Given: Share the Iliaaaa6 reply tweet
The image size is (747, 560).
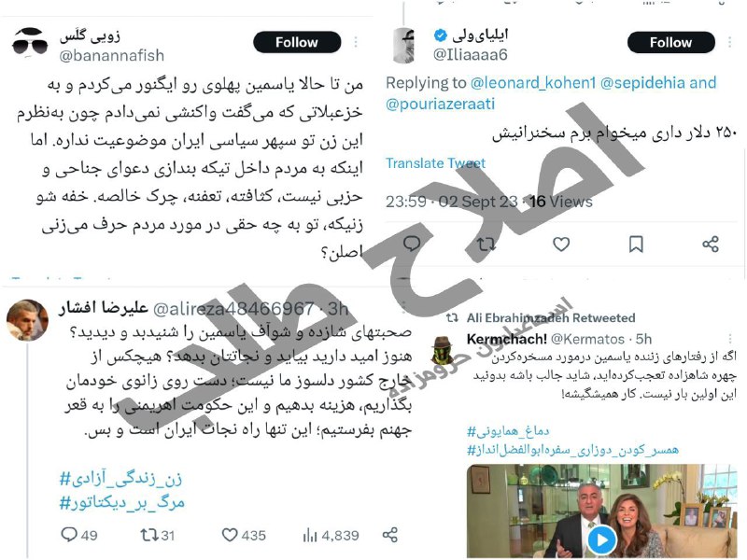Looking at the screenshot, I should 711,245.
